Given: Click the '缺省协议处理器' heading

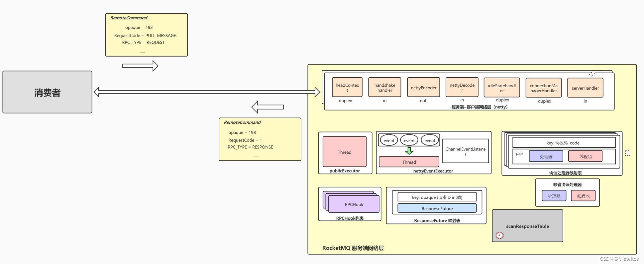Looking at the screenshot, I should pyautogui.click(x=567, y=184).
